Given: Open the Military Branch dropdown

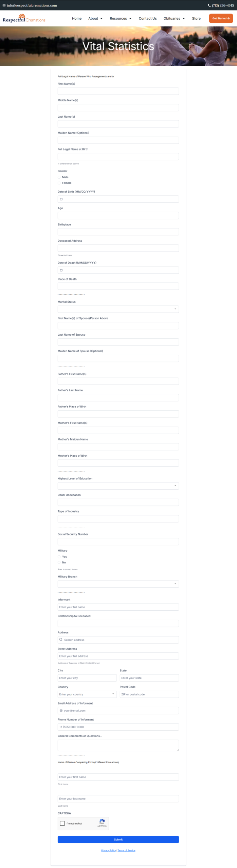Looking at the screenshot, I should pos(118,584).
